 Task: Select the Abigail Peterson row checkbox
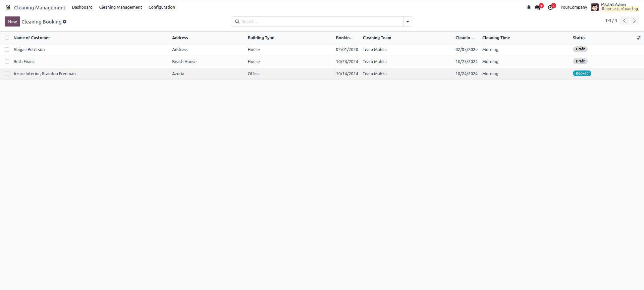click(x=7, y=49)
